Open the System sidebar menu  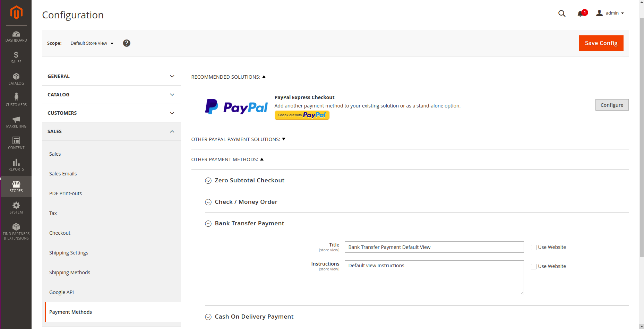click(x=16, y=208)
